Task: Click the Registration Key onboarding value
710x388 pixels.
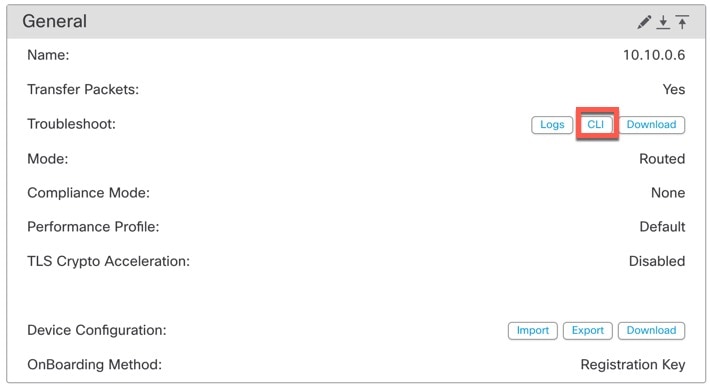Action: (x=633, y=365)
